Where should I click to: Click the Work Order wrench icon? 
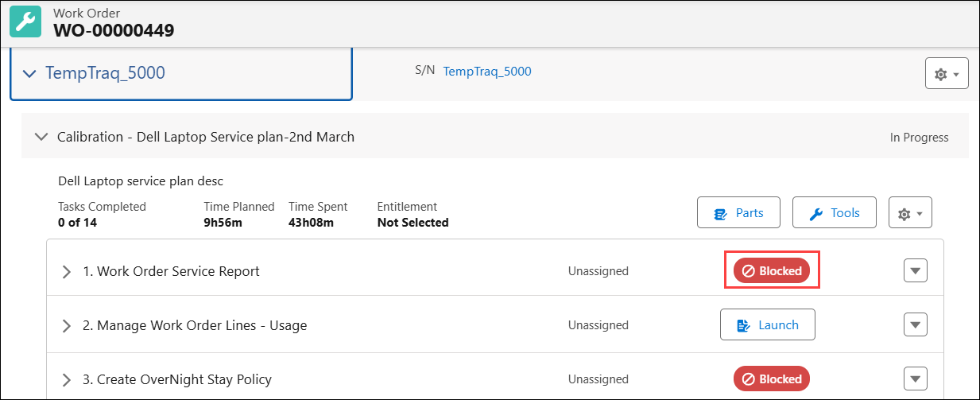(x=26, y=22)
